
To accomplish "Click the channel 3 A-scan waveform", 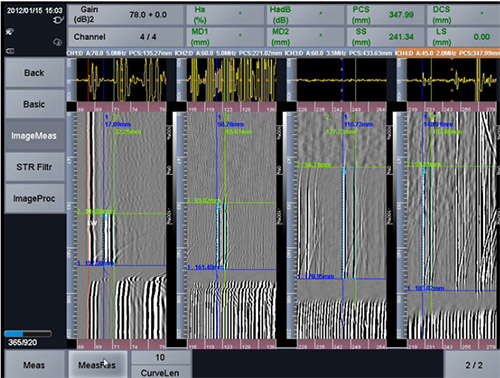I will [342, 80].
